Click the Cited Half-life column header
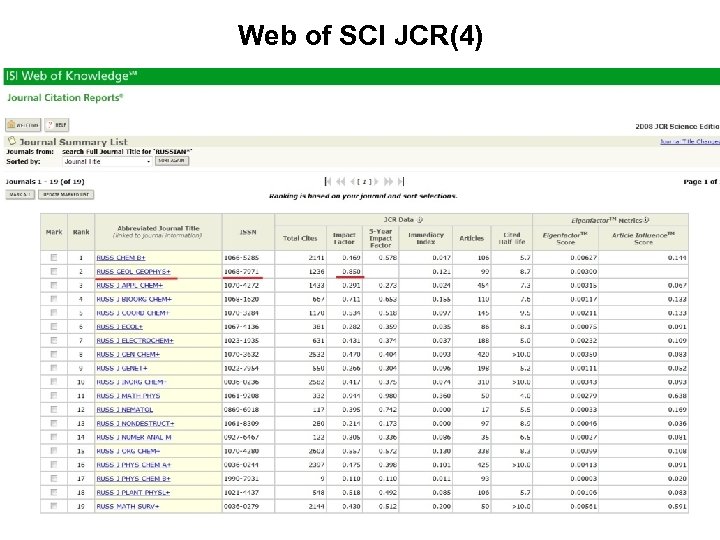 click(x=512, y=238)
